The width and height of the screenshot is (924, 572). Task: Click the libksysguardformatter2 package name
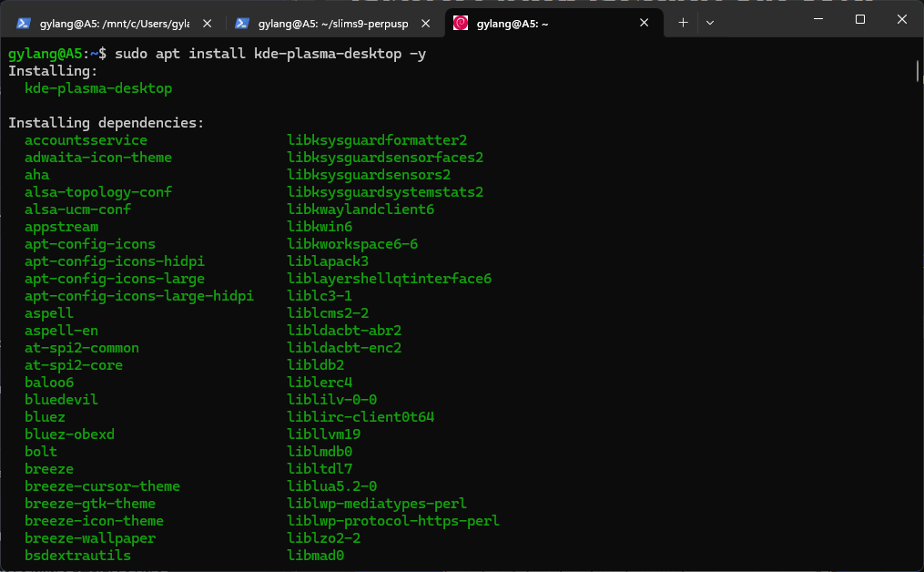377,140
